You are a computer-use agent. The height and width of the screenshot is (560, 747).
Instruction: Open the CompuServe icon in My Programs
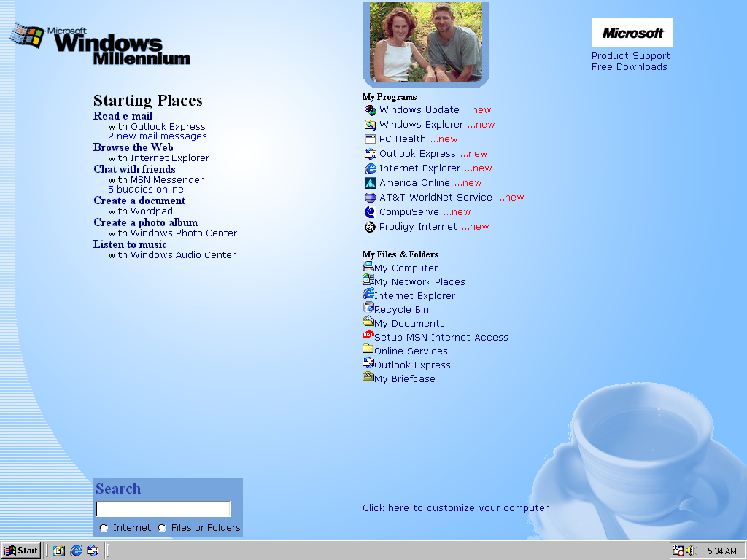[371, 212]
